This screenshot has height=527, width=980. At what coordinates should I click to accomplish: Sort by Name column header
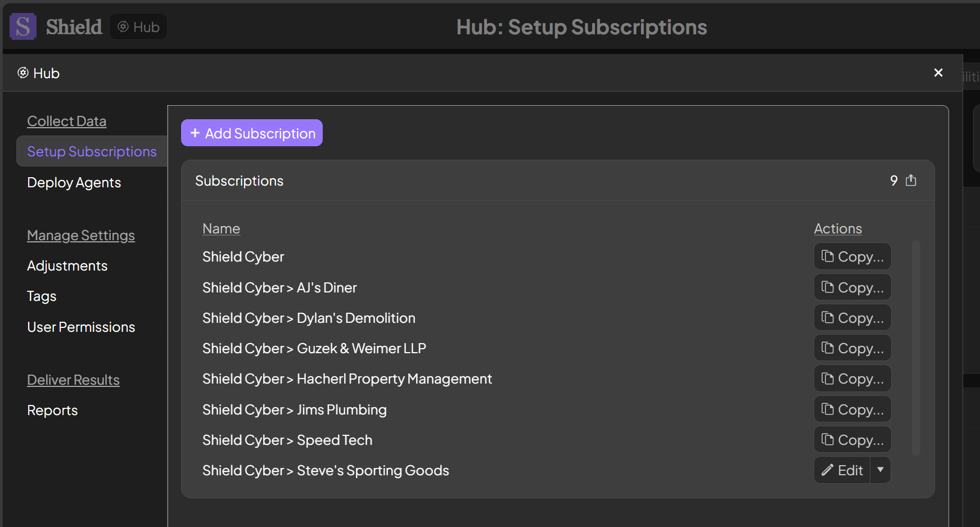221,228
